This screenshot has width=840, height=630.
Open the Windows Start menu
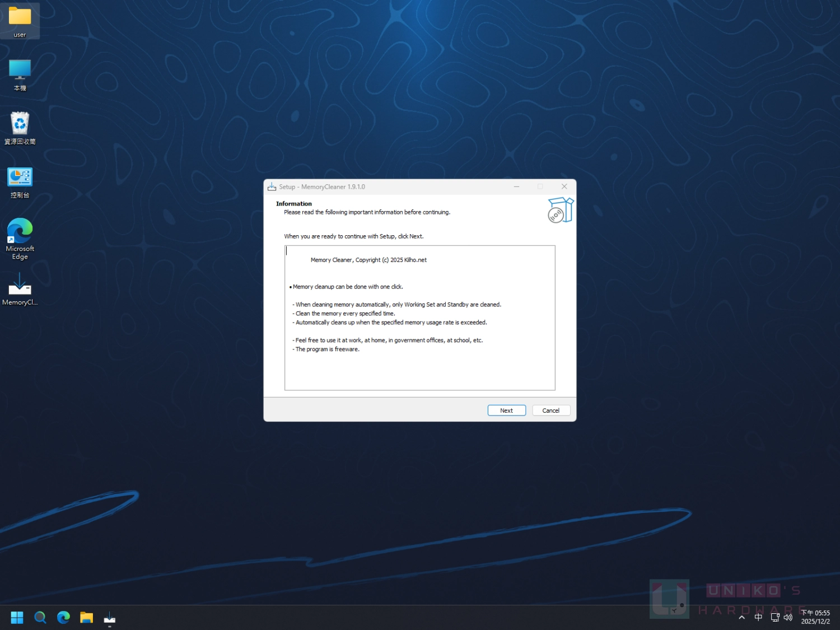click(17, 617)
